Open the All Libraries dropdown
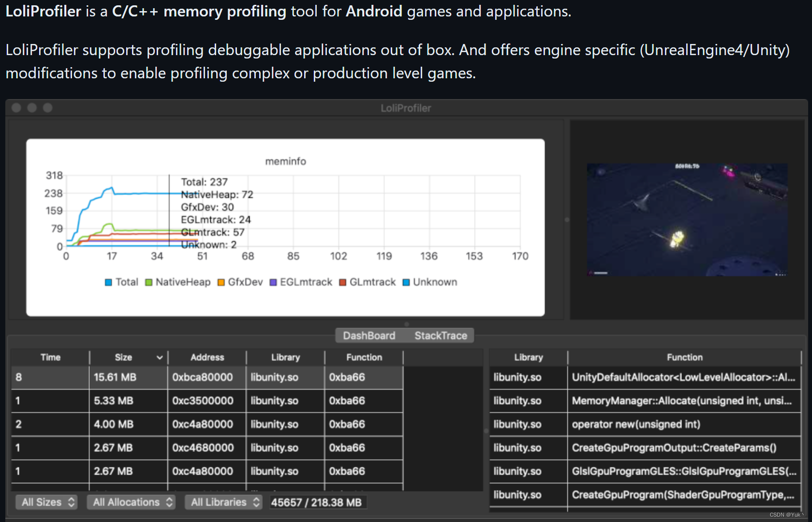Viewport: 812px width, 522px height. [223, 502]
